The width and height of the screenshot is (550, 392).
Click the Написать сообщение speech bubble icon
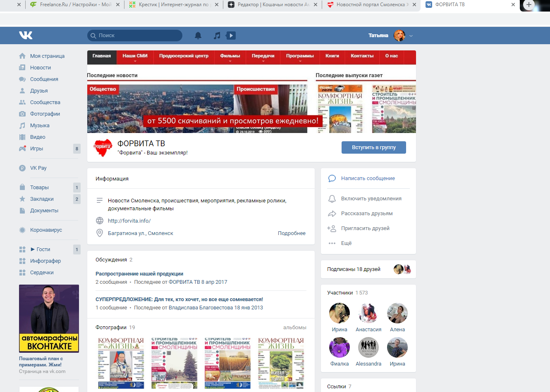point(332,178)
